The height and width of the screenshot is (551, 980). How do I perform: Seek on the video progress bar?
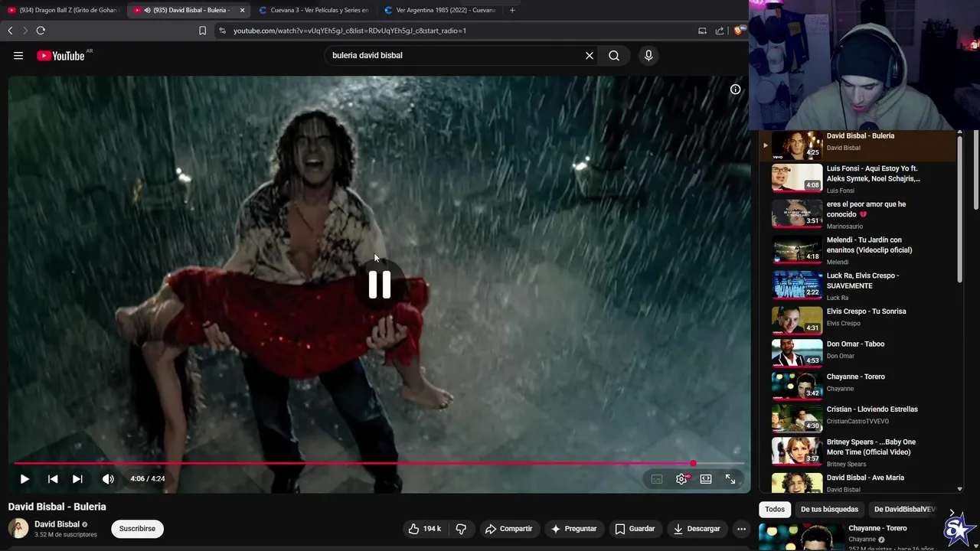379,463
